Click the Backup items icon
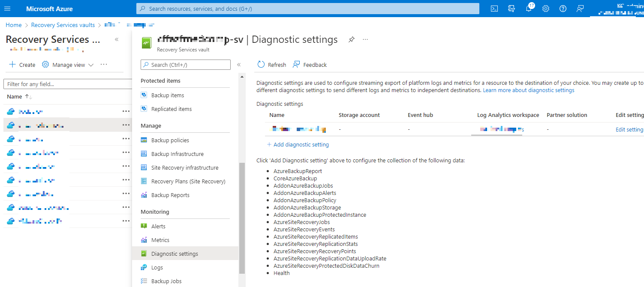 point(144,95)
